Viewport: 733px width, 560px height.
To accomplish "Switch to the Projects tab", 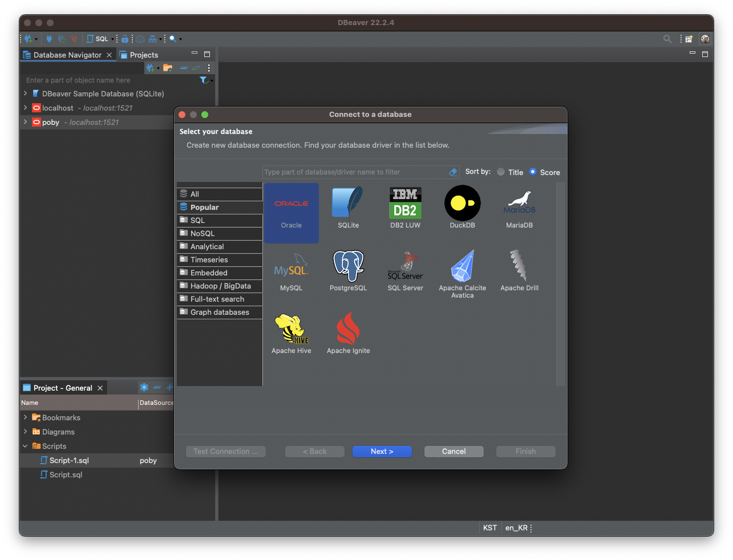I will tap(139, 55).
